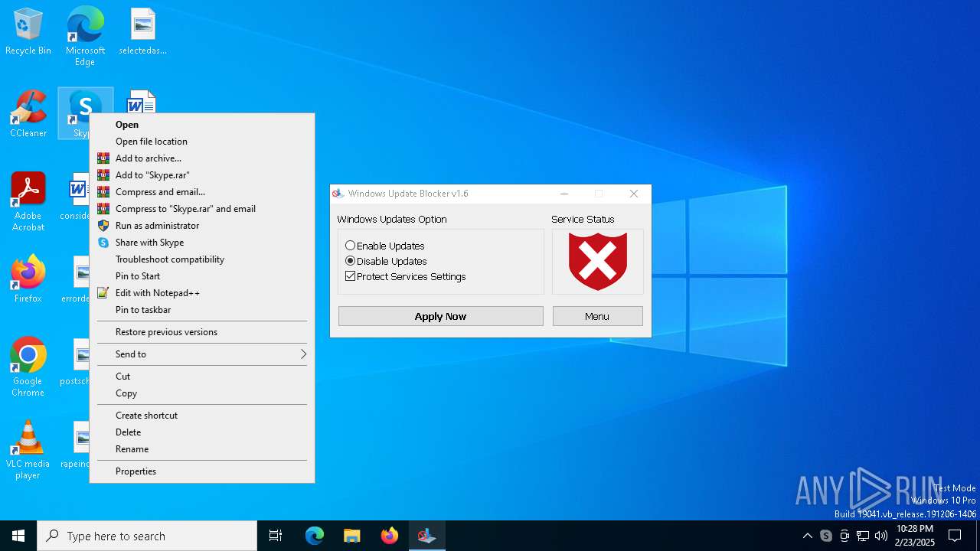The height and width of the screenshot is (551, 980).
Task: Minimize the Windows Update Blocker window
Action: 564,194
